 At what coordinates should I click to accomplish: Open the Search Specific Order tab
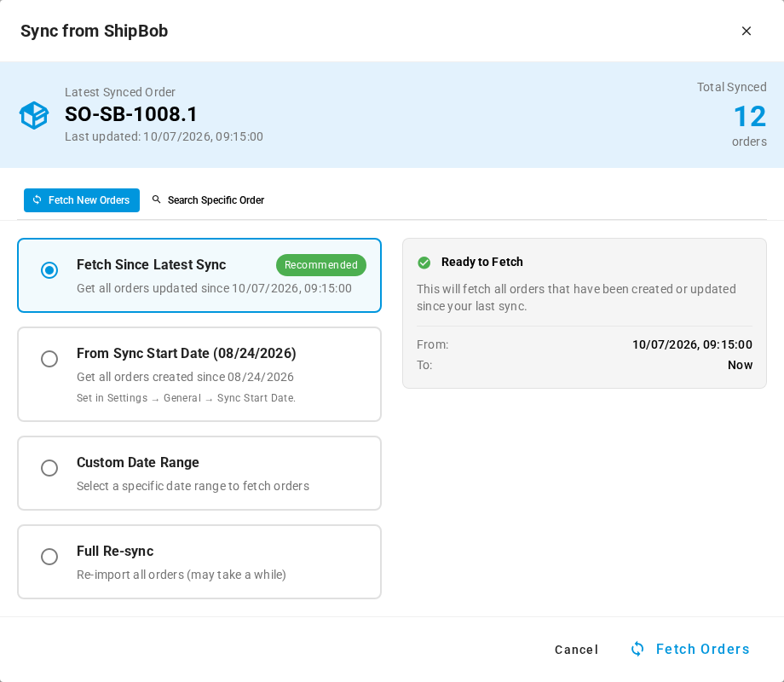(x=208, y=200)
